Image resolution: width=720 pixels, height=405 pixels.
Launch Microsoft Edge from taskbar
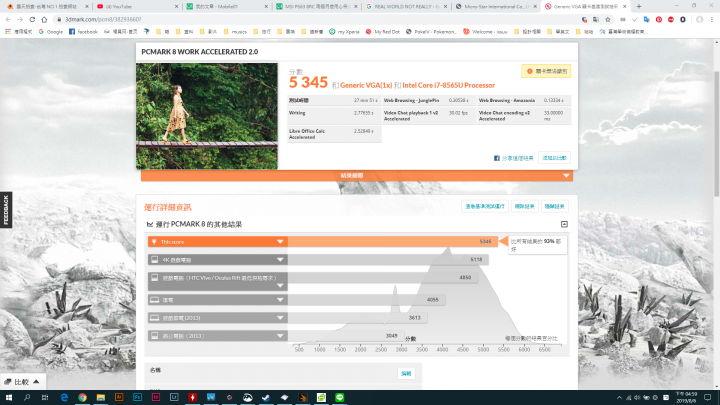coord(64,397)
